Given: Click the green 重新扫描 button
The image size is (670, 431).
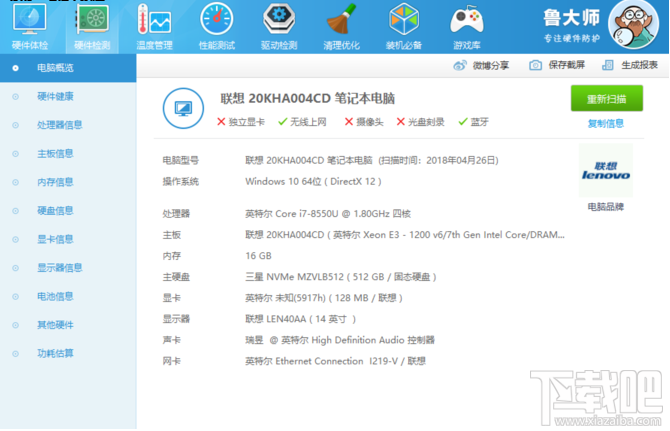Looking at the screenshot, I should tap(607, 99).
